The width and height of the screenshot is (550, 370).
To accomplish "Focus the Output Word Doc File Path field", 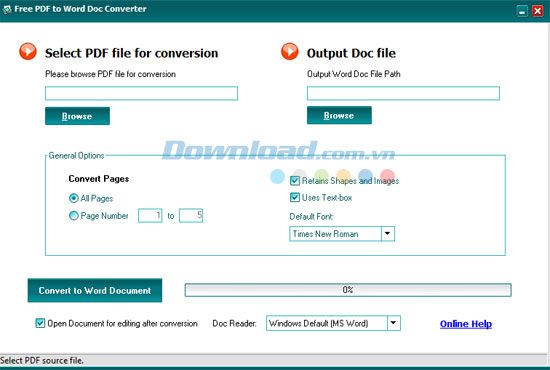I will [x=403, y=93].
